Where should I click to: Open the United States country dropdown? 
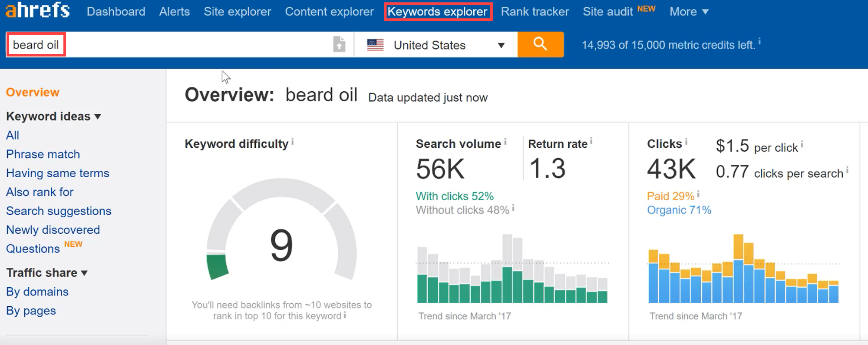[x=501, y=45]
